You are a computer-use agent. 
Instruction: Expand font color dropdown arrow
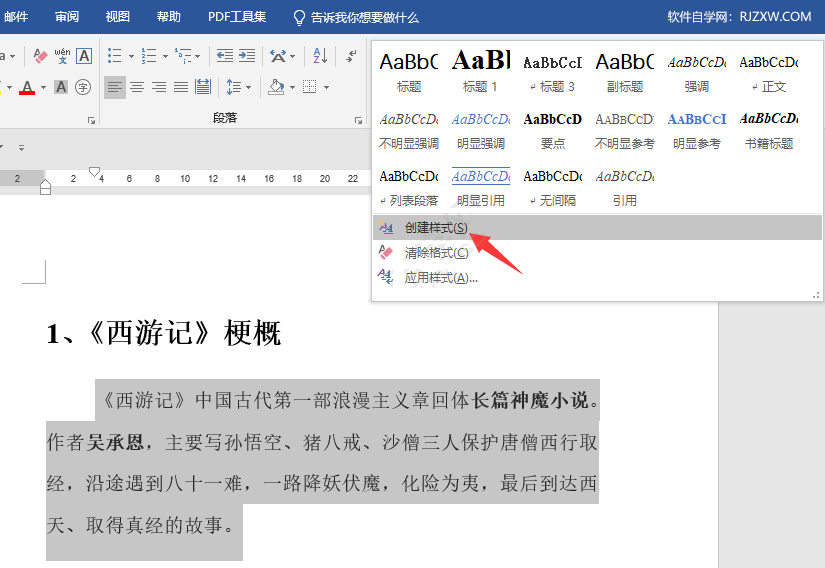pos(44,87)
